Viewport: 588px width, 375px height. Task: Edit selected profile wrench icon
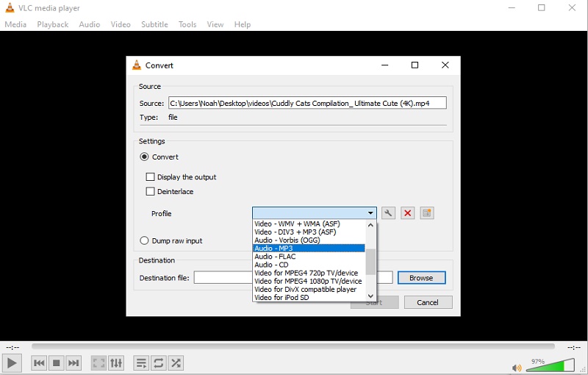click(x=388, y=213)
